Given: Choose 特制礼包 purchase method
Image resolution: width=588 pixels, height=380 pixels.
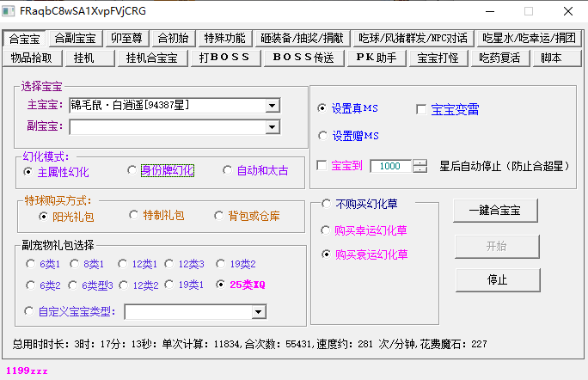Looking at the screenshot, I should tap(134, 215).
